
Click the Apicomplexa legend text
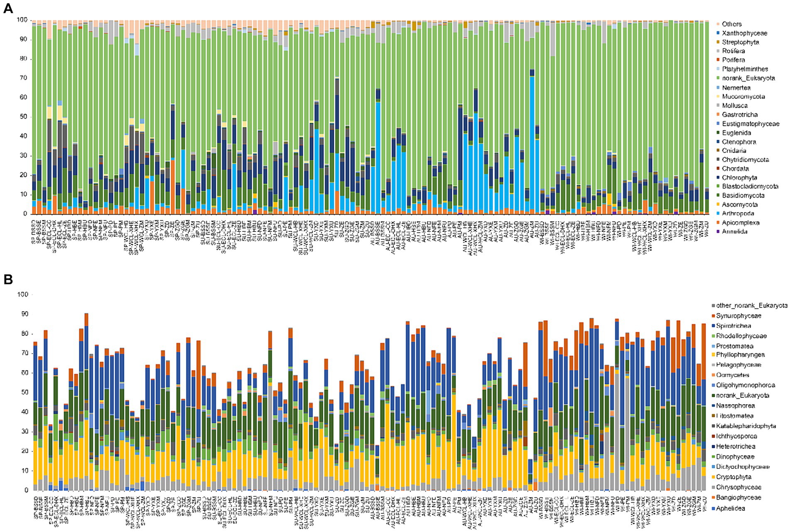[x=741, y=223]
